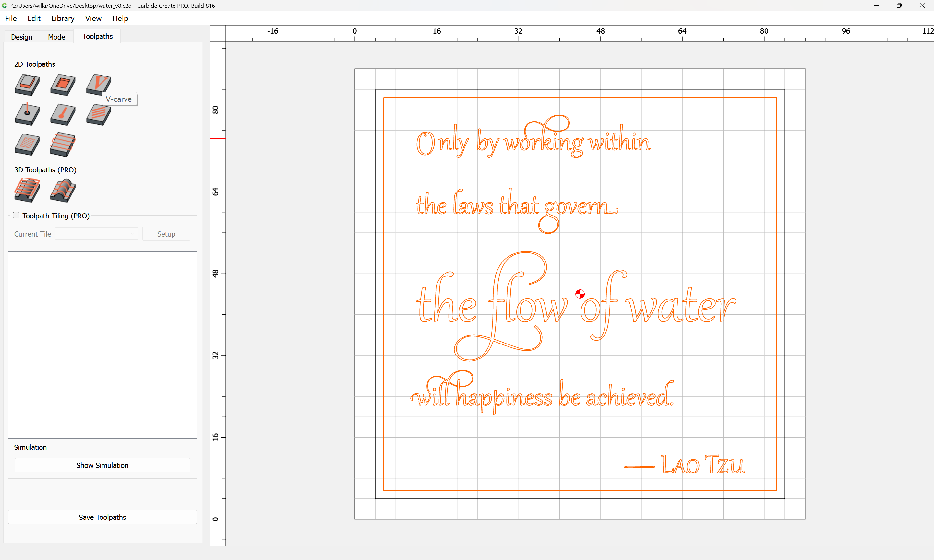
Task: Select the 'the laws that govern' text vector
Action: coord(517,211)
